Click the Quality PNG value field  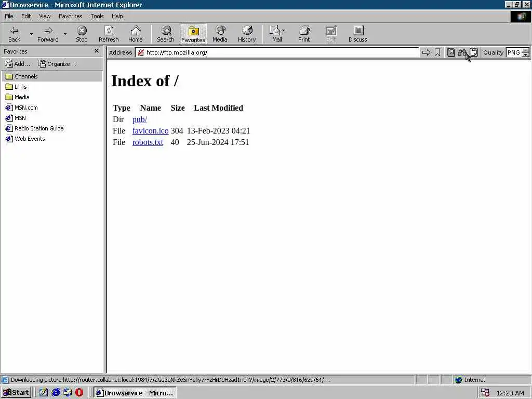pos(514,52)
